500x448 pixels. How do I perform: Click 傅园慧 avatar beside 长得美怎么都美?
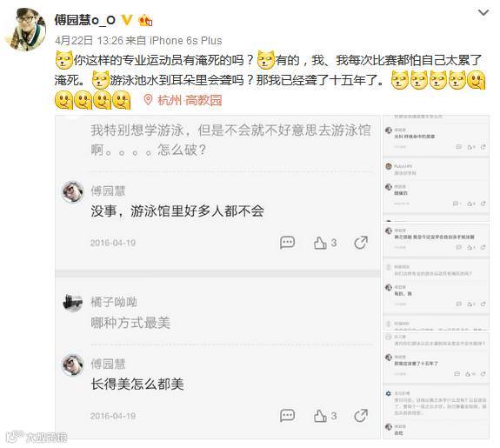73,364
